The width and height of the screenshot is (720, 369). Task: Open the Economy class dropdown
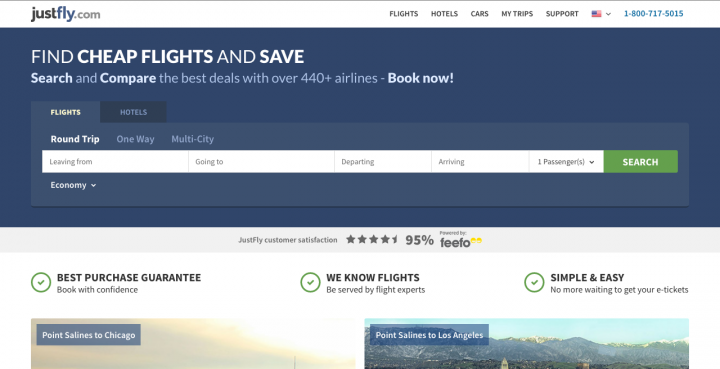[73, 185]
